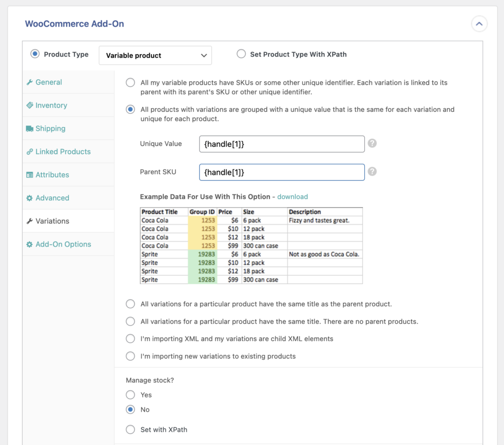Click inside the Unique Value input field

282,143
